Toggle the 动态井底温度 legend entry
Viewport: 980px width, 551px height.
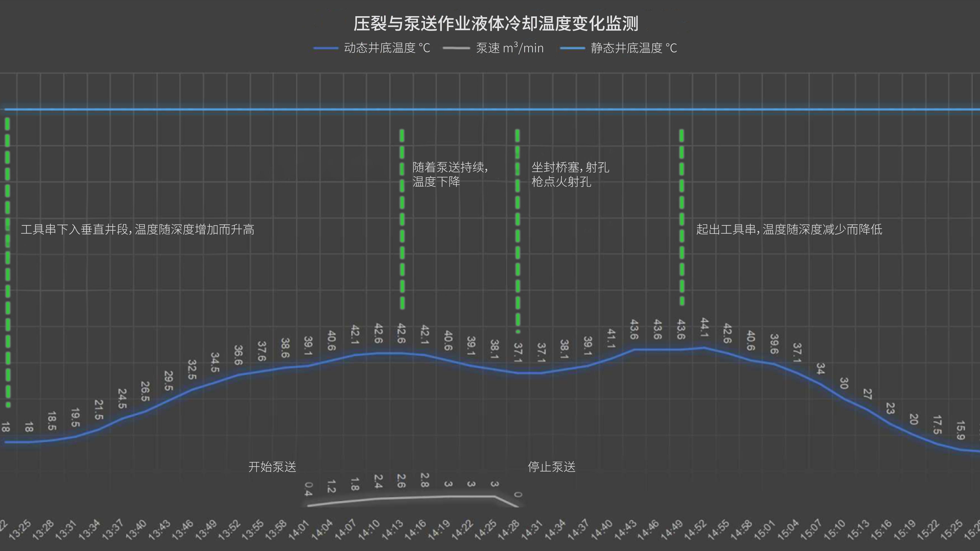[387, 48]
